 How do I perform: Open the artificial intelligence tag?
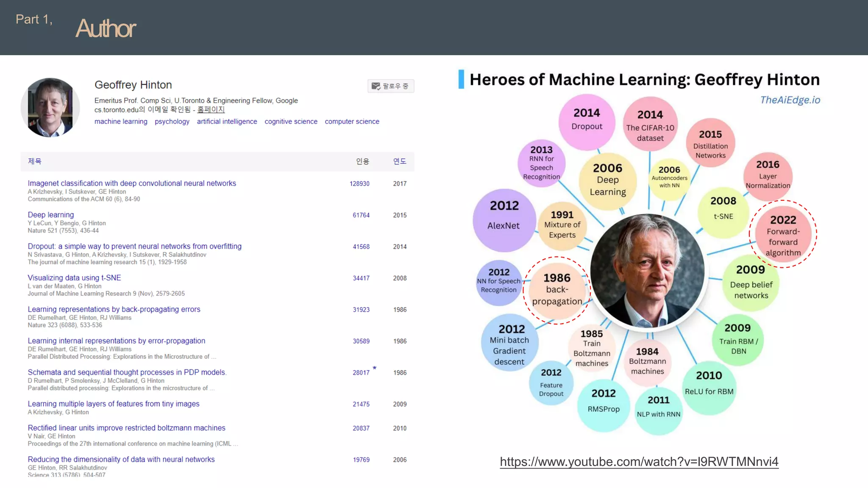pos(227,122)
